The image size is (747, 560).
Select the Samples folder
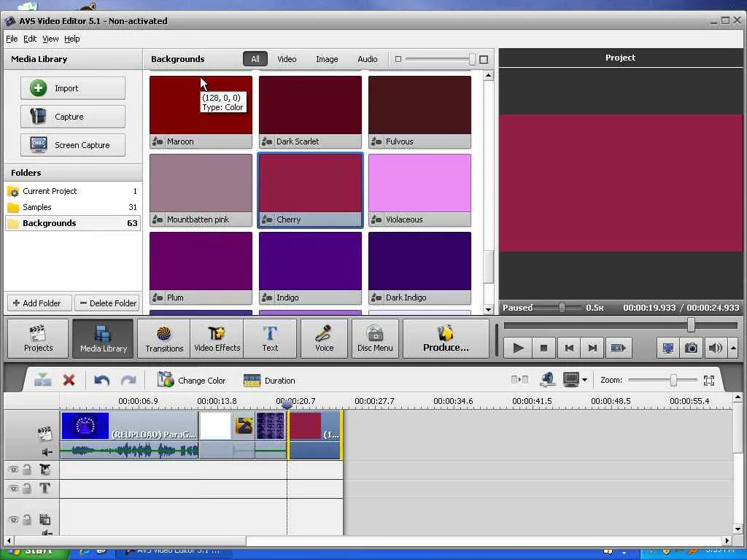click(x=36, y=207)
